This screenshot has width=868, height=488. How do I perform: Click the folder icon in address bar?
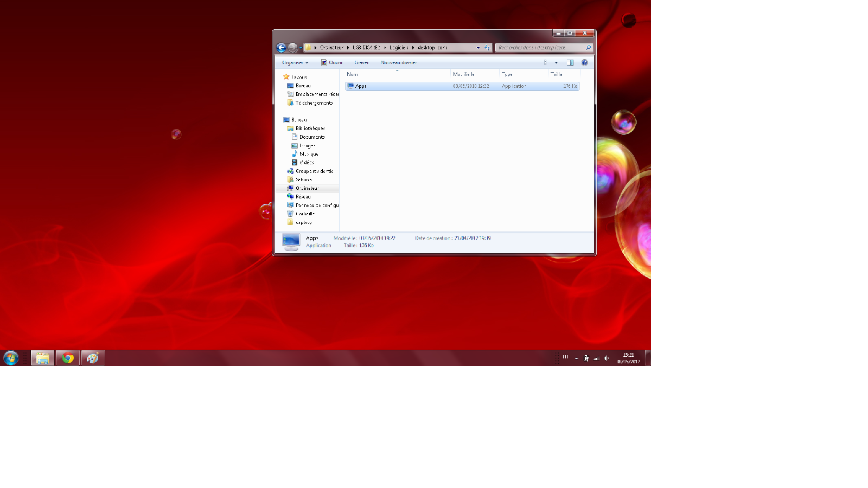click(308, 48)
